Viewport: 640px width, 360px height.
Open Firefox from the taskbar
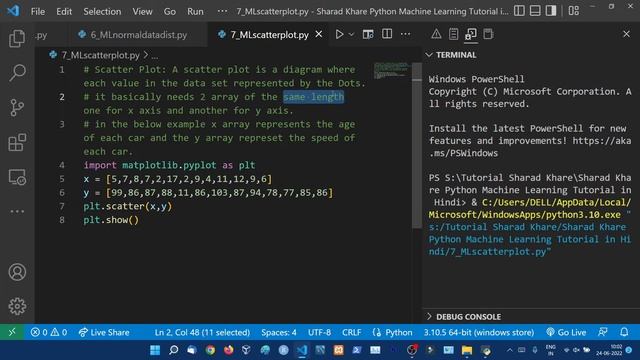[x=229, y=350]
